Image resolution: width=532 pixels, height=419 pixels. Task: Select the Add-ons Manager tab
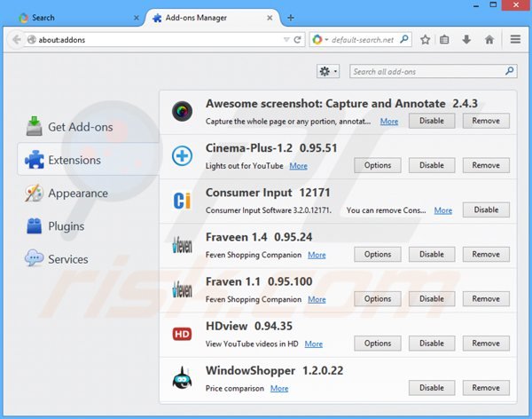coord(212,18)
